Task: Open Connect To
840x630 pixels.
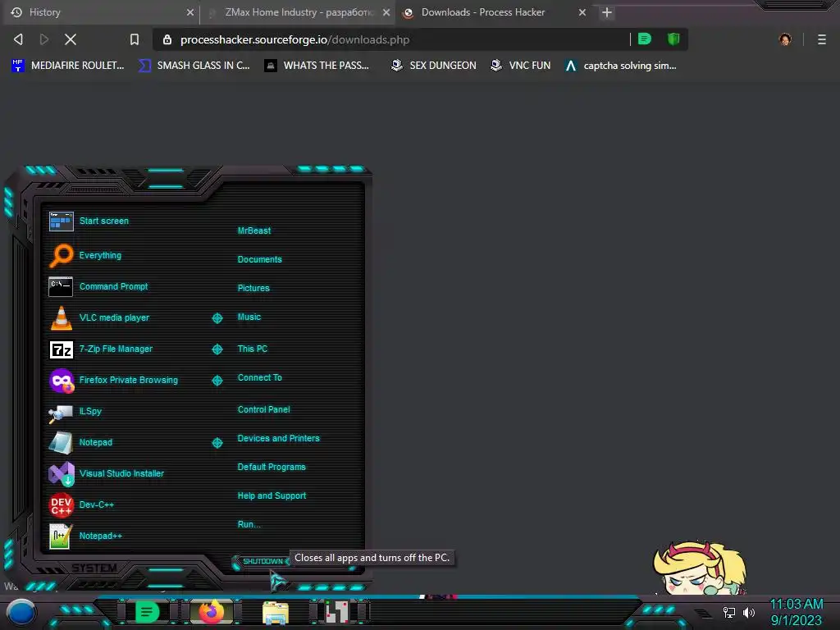Action: 259,377
